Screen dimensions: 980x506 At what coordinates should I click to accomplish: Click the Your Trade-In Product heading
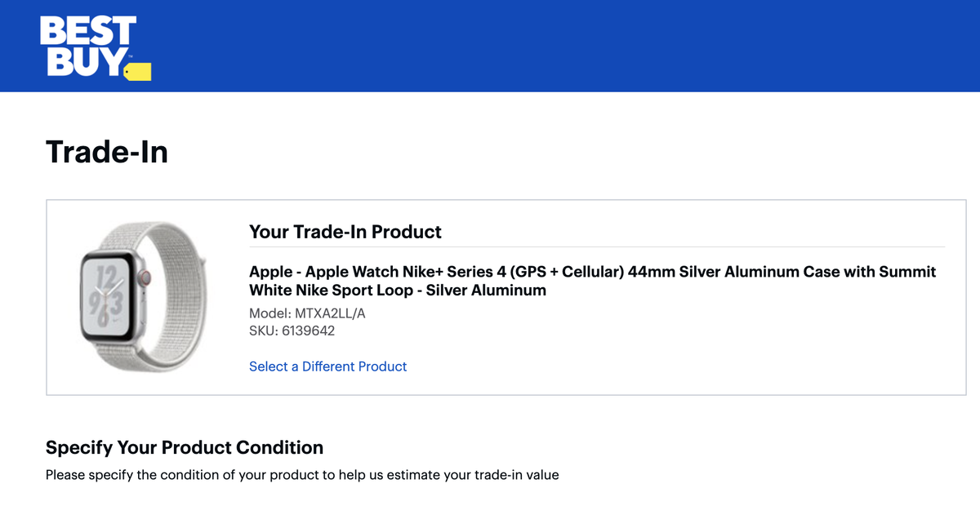pyautogui.click(x=345, y=232)
